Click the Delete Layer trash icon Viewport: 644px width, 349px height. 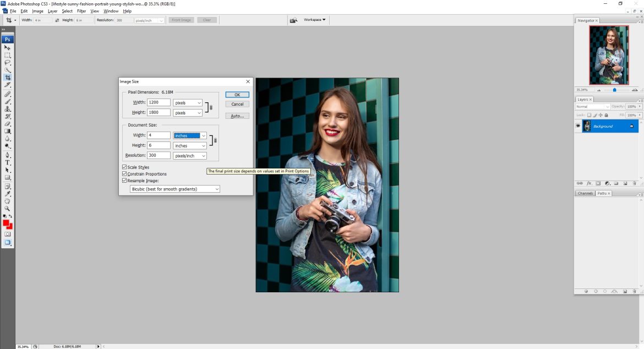click(x=634, y=184)
